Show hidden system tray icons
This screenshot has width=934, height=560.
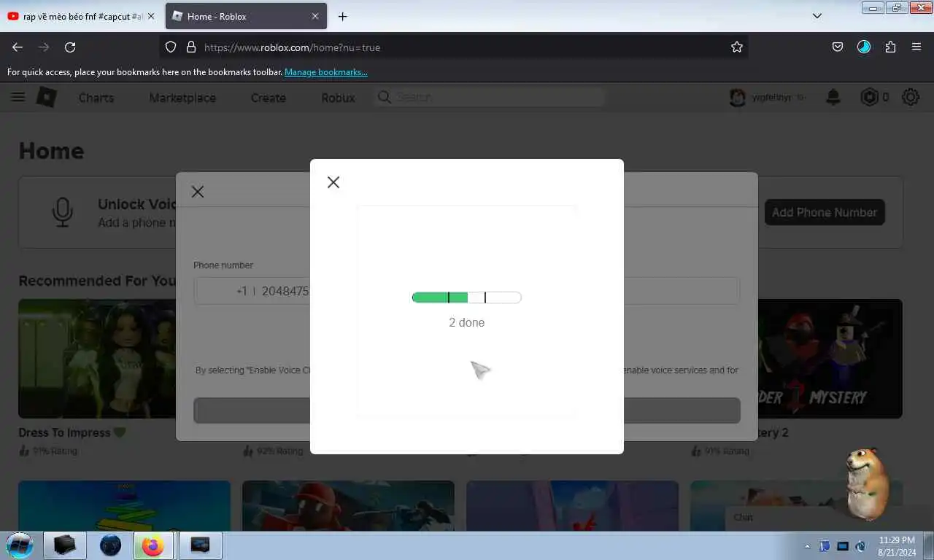click(x=807, y=546)
